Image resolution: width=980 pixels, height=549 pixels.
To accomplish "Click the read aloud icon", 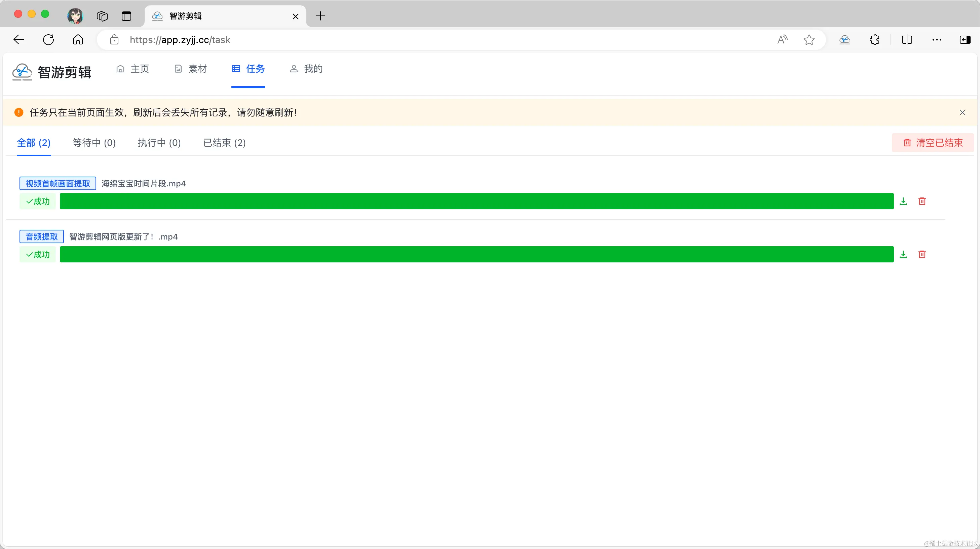I will (x=782, y=40).
